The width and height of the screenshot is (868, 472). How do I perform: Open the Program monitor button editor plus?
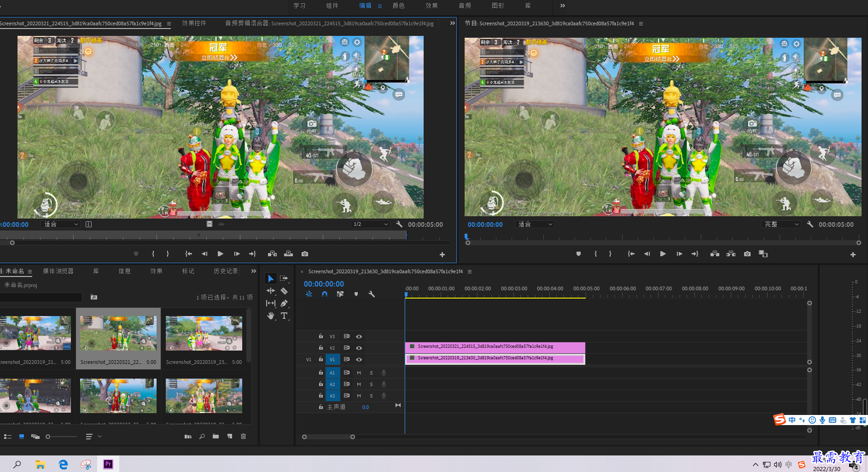coord(853,254)
